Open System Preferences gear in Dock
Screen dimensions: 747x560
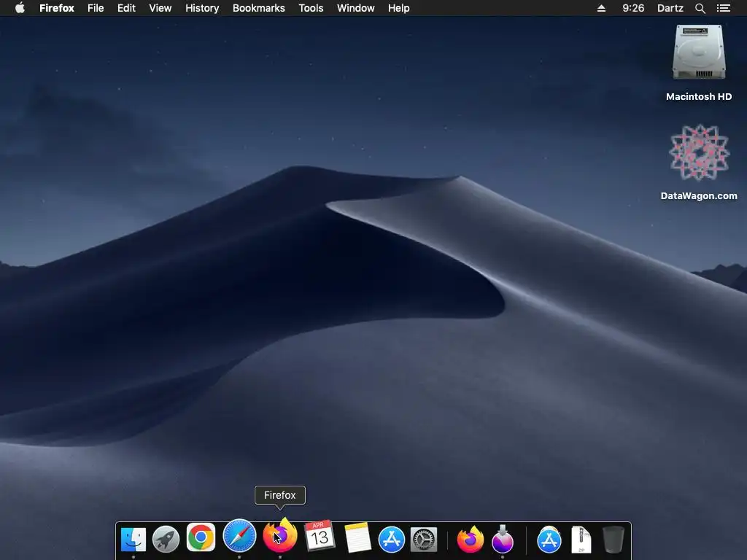[424, 540]
